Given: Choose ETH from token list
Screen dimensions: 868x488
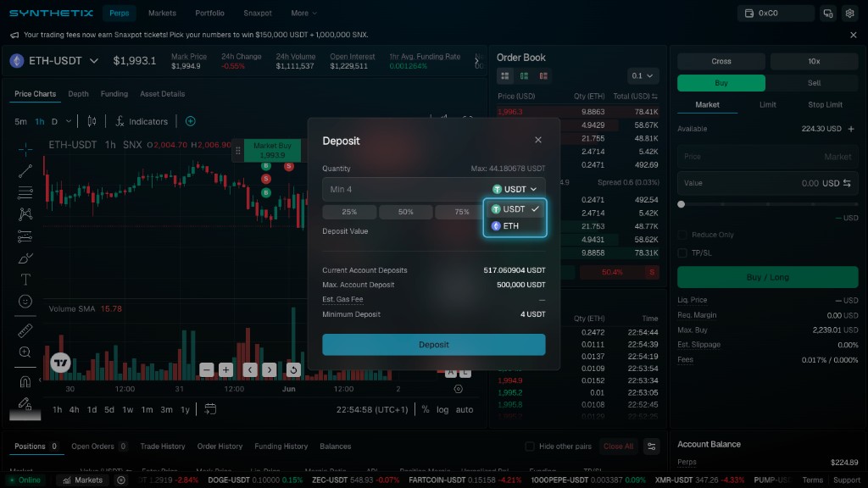Looking at the screenshot, I should coord(515,225).
